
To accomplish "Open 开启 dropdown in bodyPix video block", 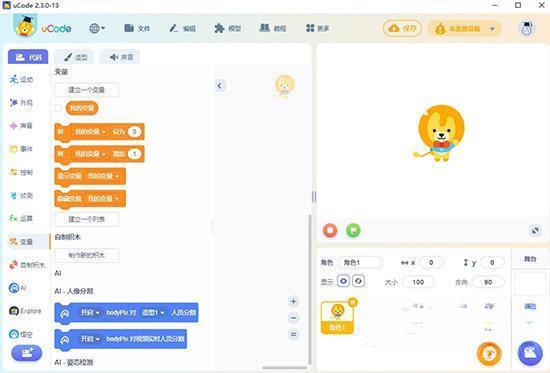I will 90,339.
